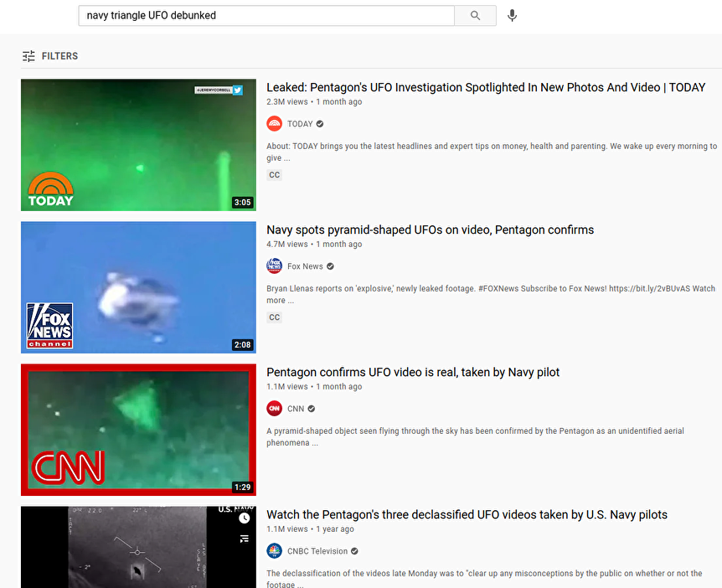Screen dimensions: 722x588
Task: Go to CNN channel name link
Action: click(x=296, y=409)
